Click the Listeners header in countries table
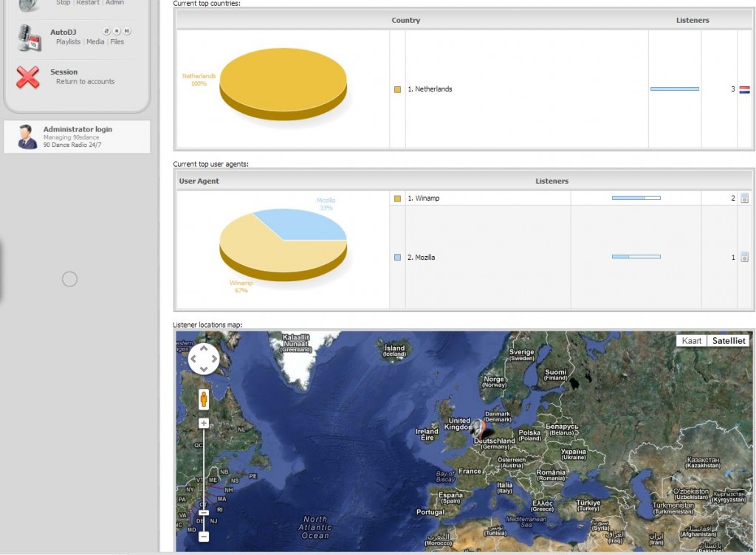Viewport: 756px width, 555px height. (x=693, y=20)
